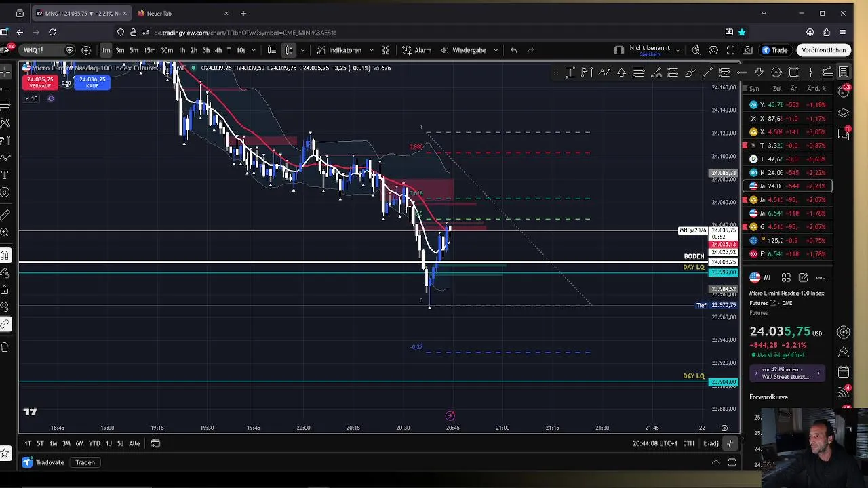Toggle the crosshair button next to b-adj
The image size is (868, 488).
click(x=730, y=443)
